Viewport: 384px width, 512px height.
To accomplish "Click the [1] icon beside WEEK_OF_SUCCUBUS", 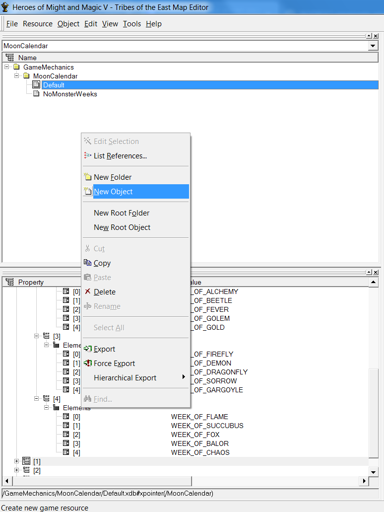I will pos(66,425).
